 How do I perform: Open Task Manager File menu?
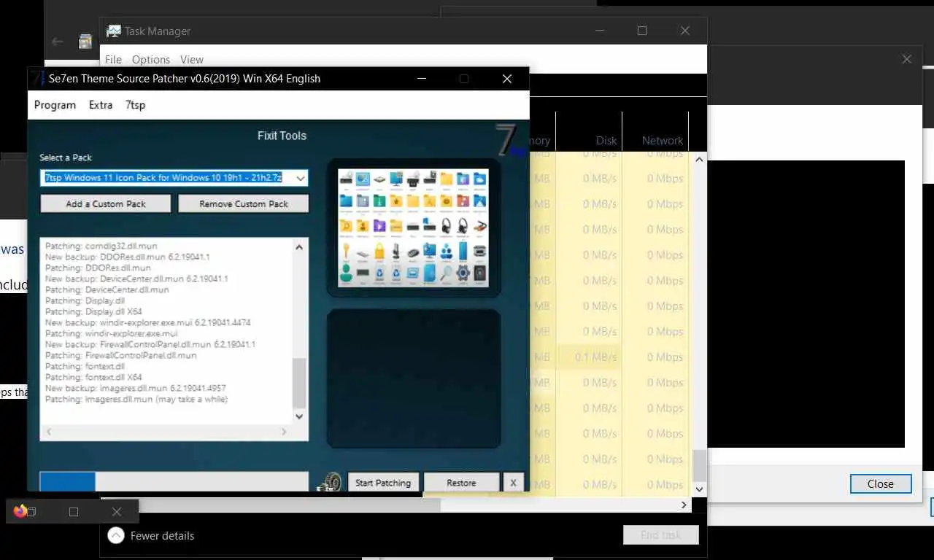pos(113,60)
